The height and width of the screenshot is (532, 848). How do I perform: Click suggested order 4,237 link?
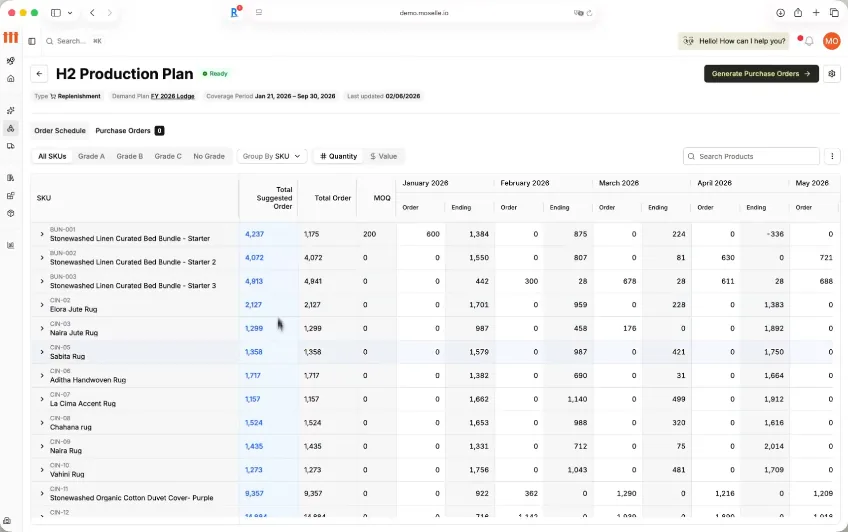(x=254, y=234)
